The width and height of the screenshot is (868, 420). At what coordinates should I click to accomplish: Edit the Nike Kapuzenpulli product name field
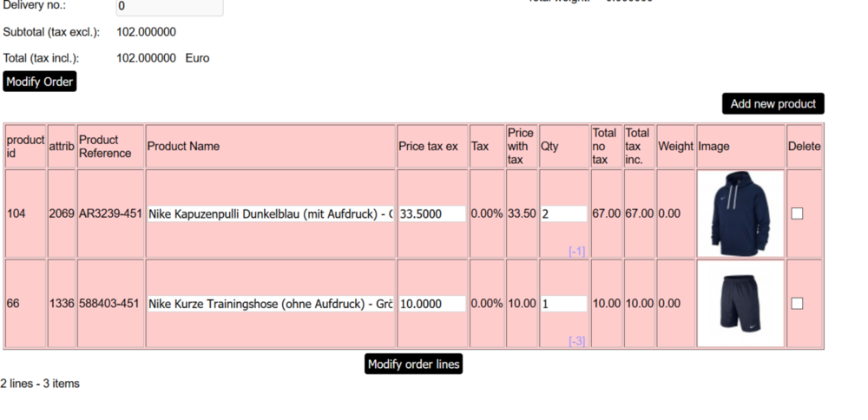tap(270, 213)
